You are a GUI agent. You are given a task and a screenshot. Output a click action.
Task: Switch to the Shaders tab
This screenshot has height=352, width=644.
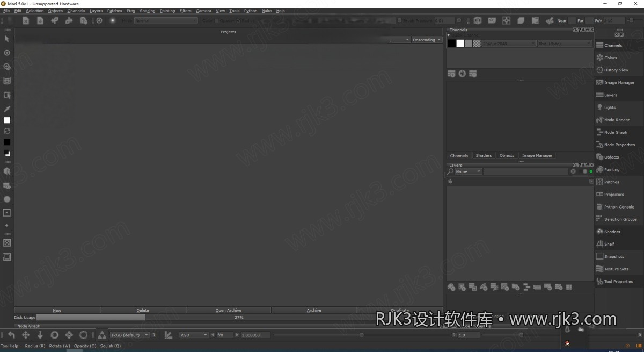point(484,155)
